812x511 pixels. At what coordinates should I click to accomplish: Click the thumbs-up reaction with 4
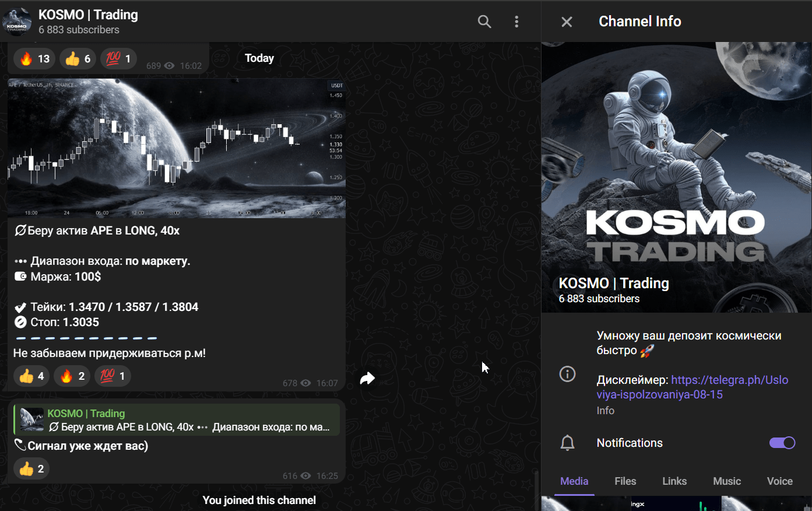(x=31, y=376)
